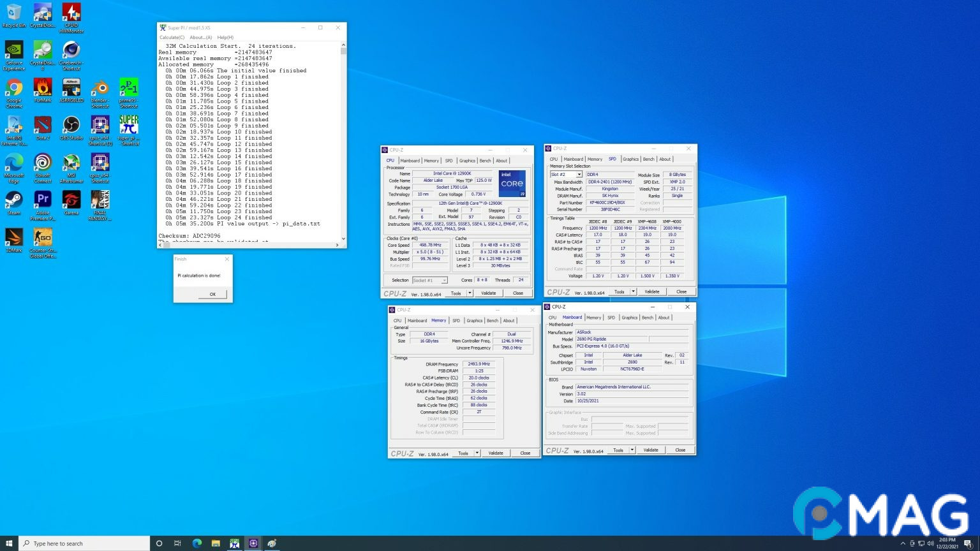The width and height of the screenshot is (980, 551).
Task: Click the File Explorer taskbar icon
Action: point(216,543)
